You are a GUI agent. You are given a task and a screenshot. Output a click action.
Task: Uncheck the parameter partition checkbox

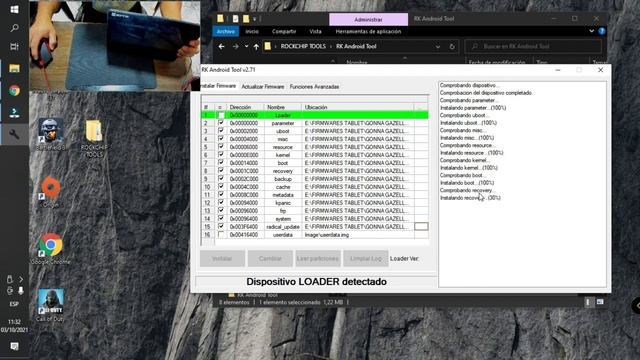[221, 123]
